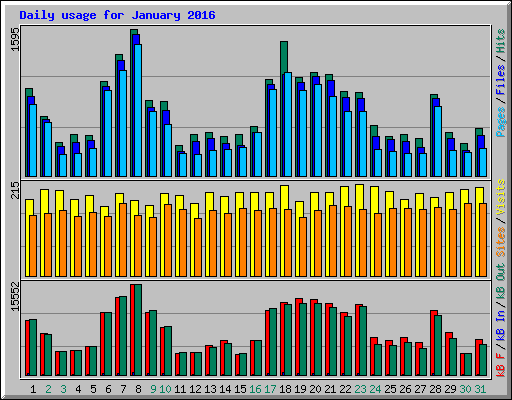Click the orange Sites bar for day 1

point(33,246)
